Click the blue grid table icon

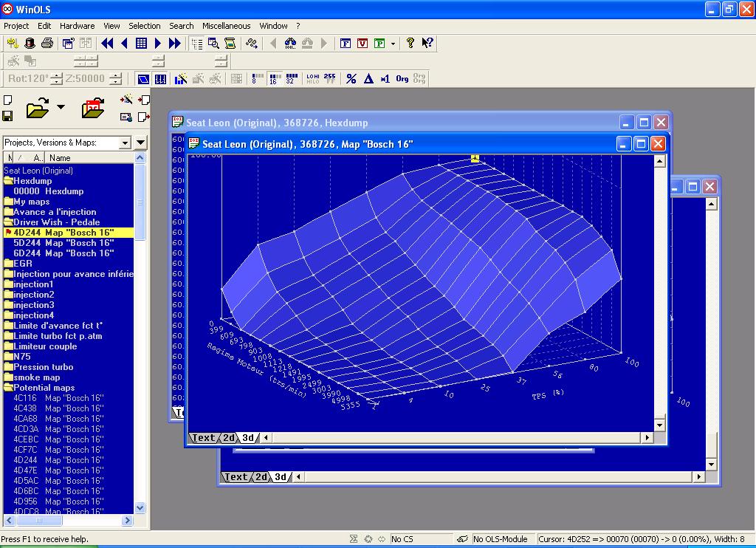141,44
